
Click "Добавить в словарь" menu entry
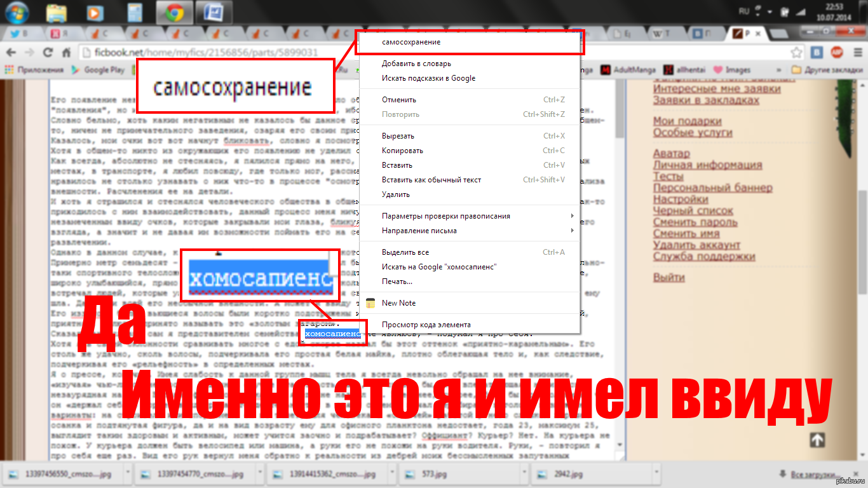point(416,64)
